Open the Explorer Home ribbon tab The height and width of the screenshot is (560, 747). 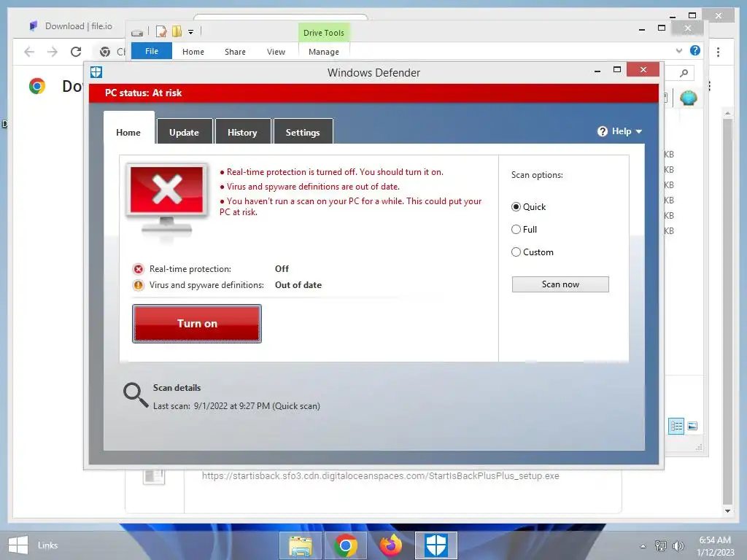193,52
